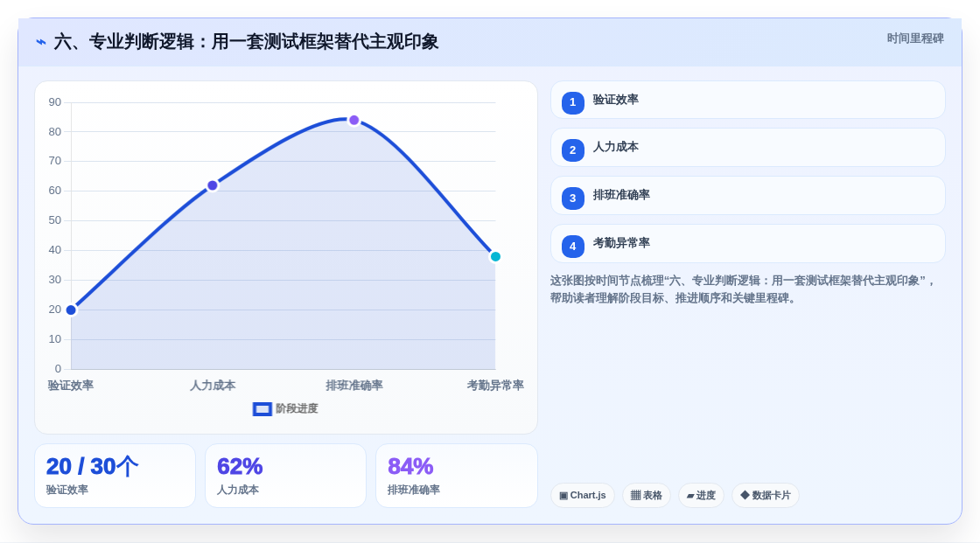The height and width of the screenshot is (543, 980).
Task: Click the 62% stat card value
Action: (x=240, y=467)
